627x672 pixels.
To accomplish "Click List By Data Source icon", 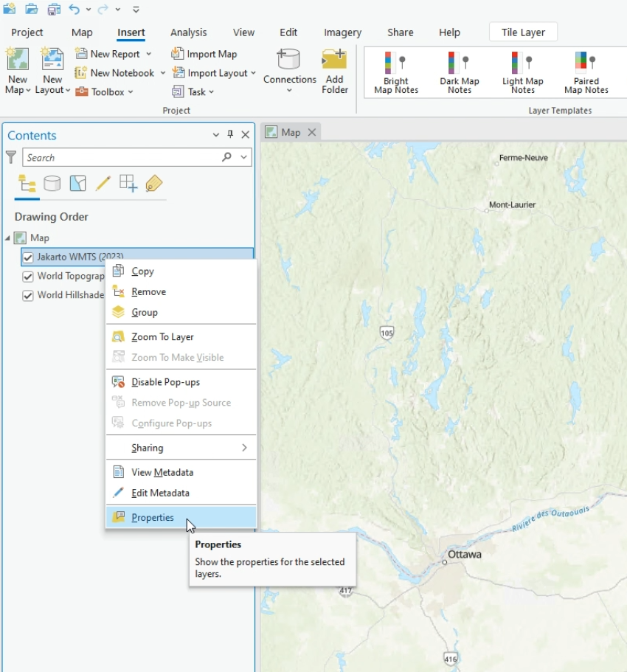I will 52,184.
